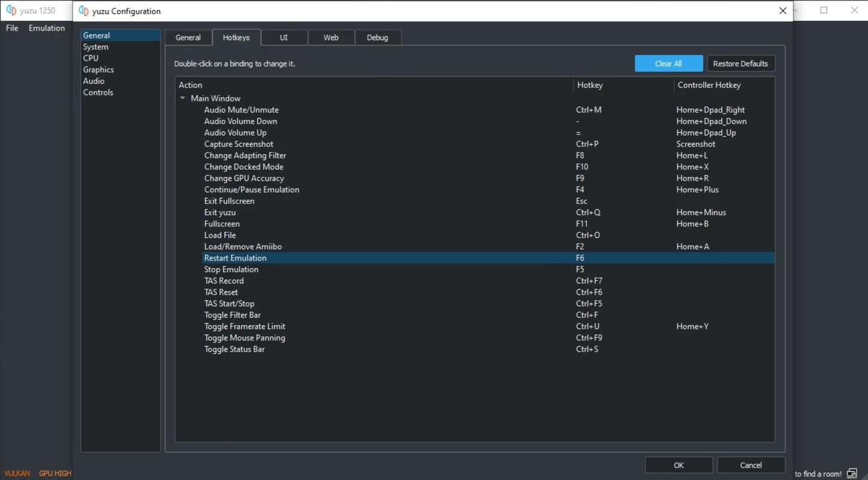Click the Controller Hotkey column header

[x=724, y=85]
